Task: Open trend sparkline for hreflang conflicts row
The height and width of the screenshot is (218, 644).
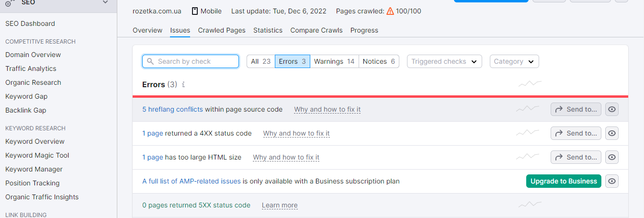Action: (x=528, y=109)
